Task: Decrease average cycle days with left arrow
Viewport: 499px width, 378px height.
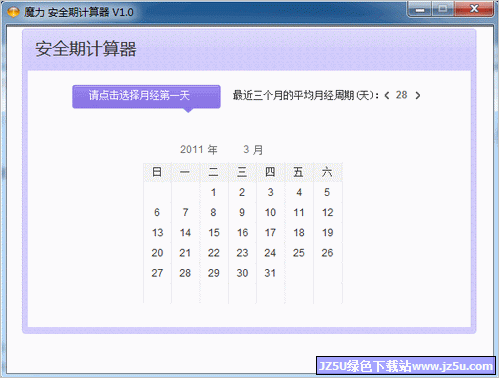Action: tap(387, 96)
